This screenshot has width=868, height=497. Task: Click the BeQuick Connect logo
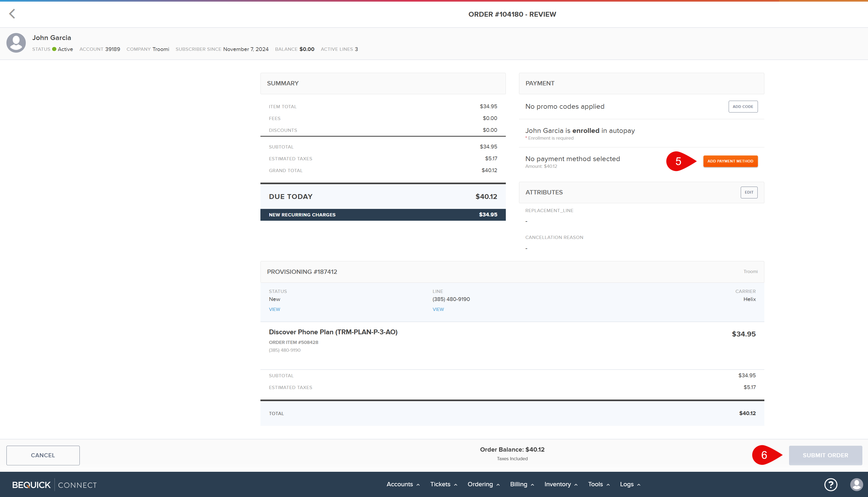tap(55, 485)
